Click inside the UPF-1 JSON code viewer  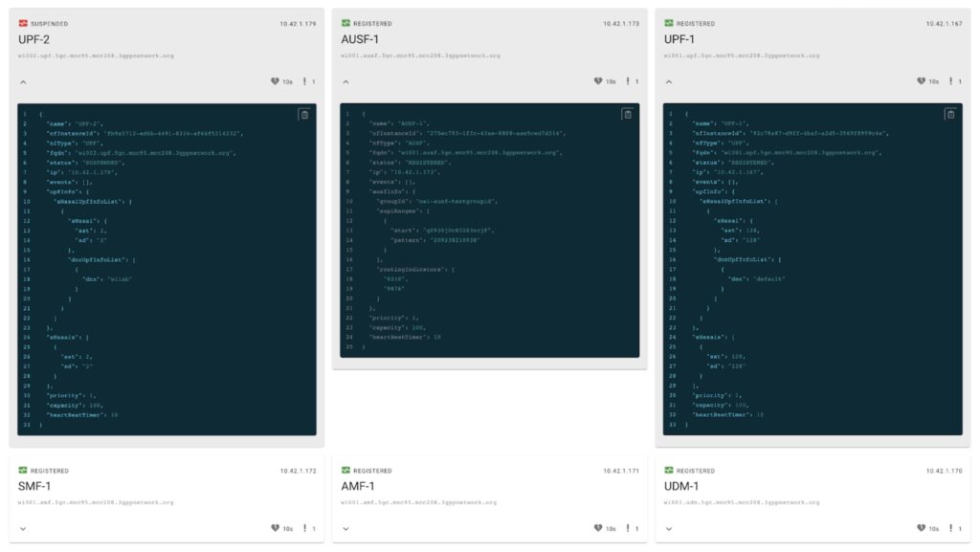click(x=813, y=269)
